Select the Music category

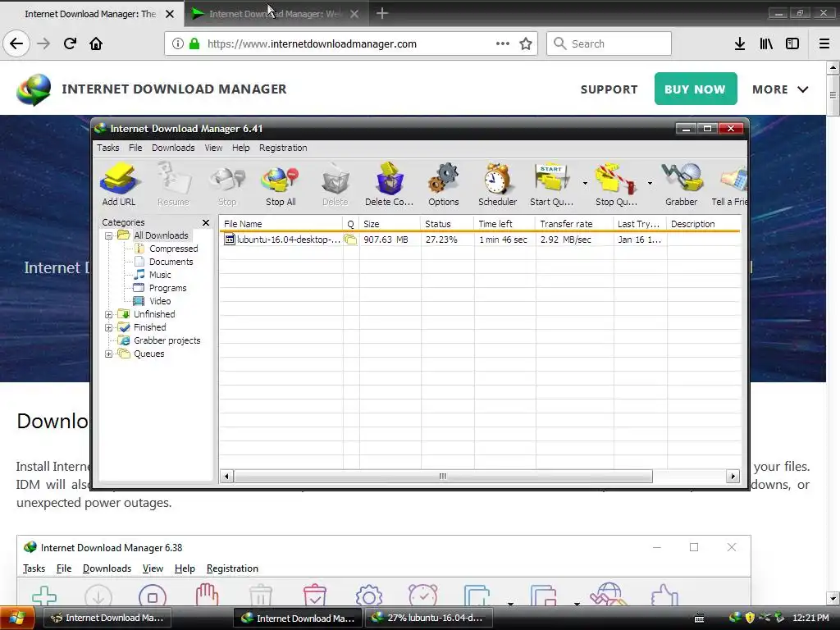coord(160,275)
